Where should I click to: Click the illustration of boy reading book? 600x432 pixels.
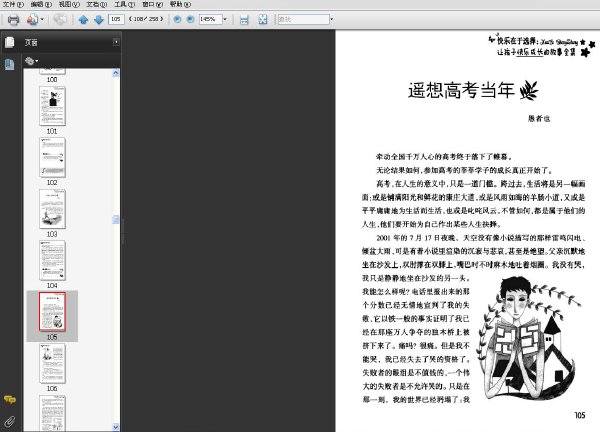(x=529, y=339)
